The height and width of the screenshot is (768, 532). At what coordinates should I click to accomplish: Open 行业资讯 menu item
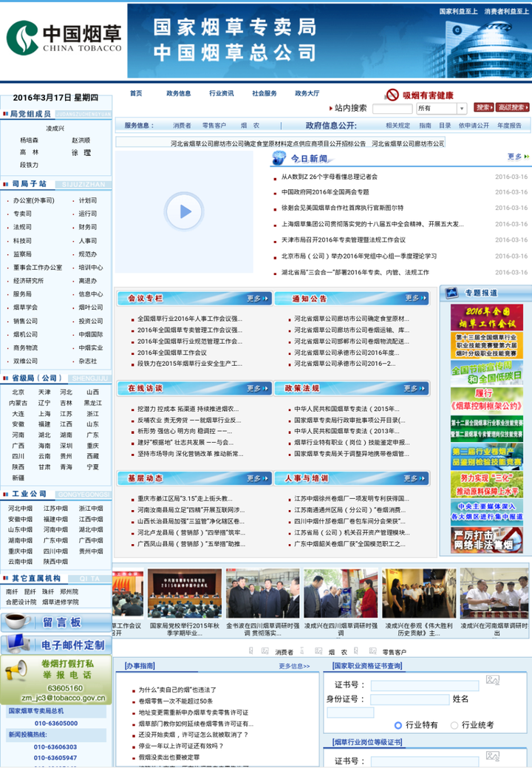(x=221, y=93)
